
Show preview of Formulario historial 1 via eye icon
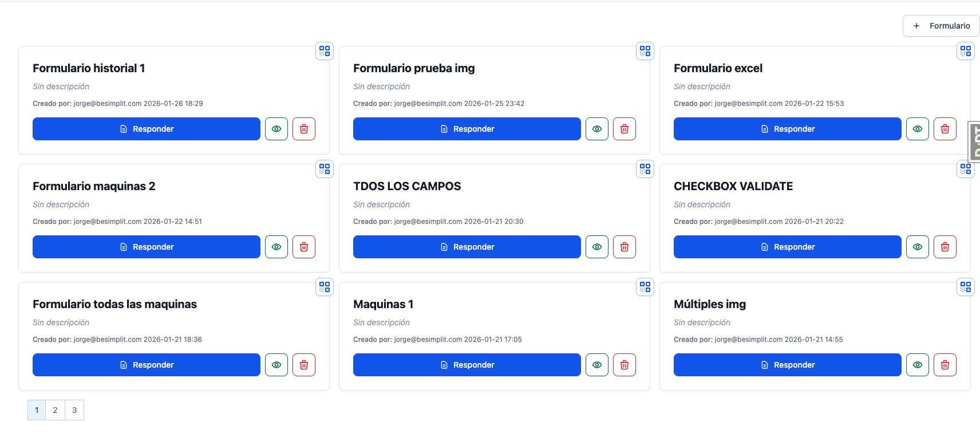point(276,128)
